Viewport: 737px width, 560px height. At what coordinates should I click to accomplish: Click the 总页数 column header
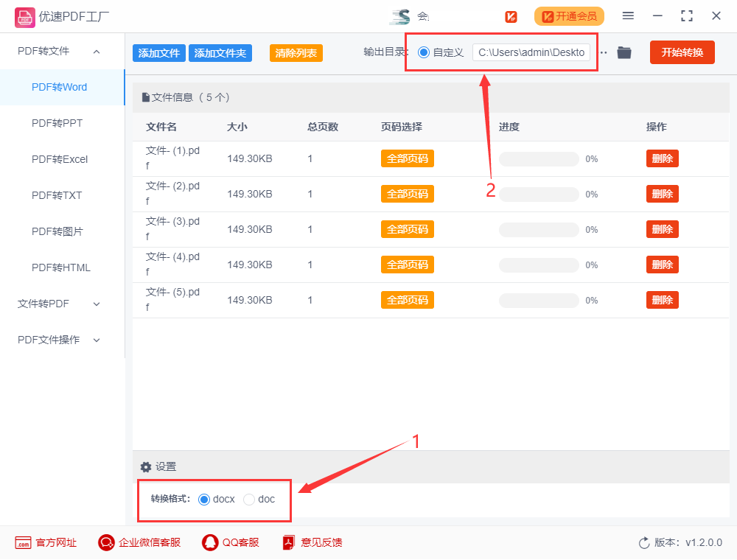[323, 127]
